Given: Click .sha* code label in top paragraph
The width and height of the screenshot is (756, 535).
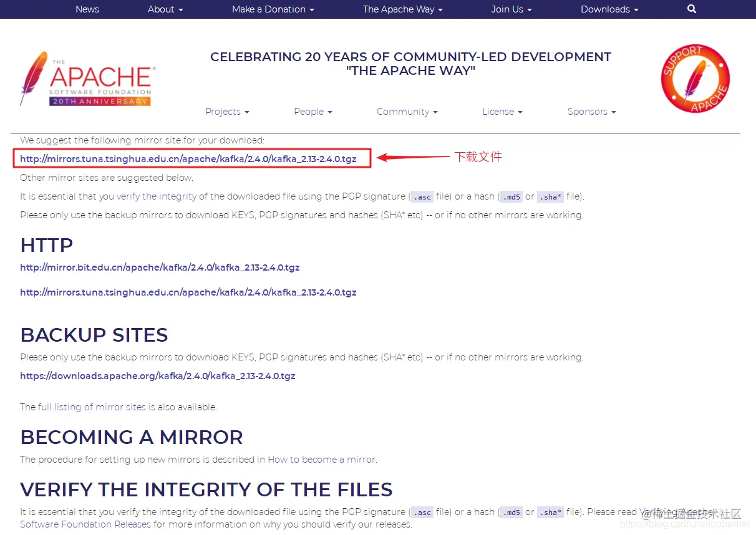Looking at the screenshot, I should 550,197.
